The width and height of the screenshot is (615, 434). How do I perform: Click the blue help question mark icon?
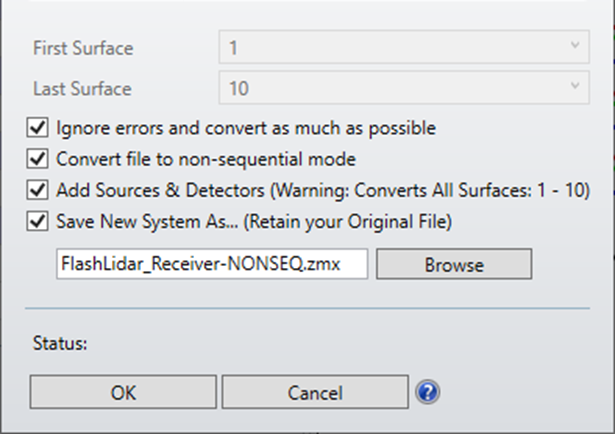tap(430, 392)
